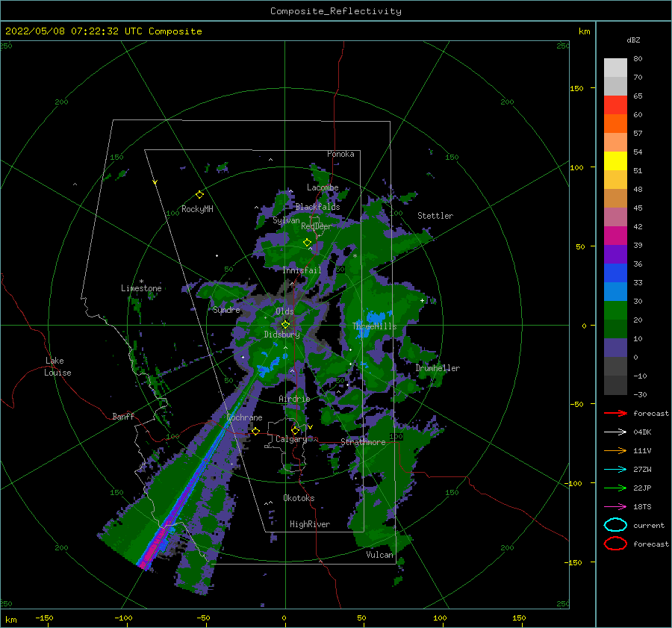
Task: Click the Lacombe city label
Action: (x=323, y=187)
